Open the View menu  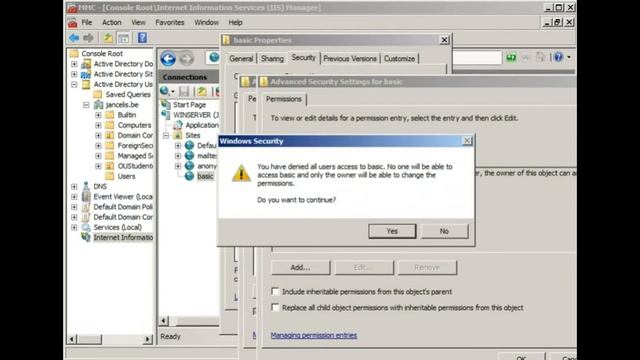click(x=138, y=22)
